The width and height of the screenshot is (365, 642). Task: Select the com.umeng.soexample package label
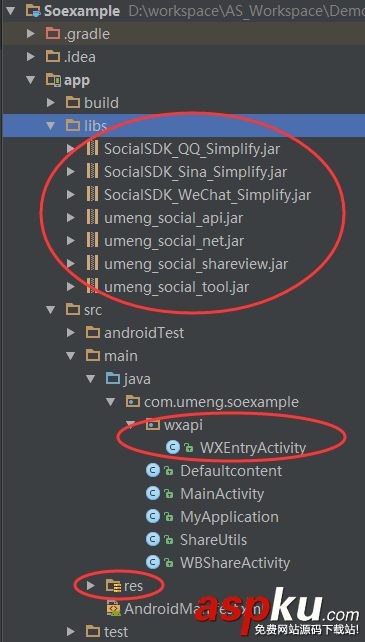pyautogui.click(x=221, y=402)
